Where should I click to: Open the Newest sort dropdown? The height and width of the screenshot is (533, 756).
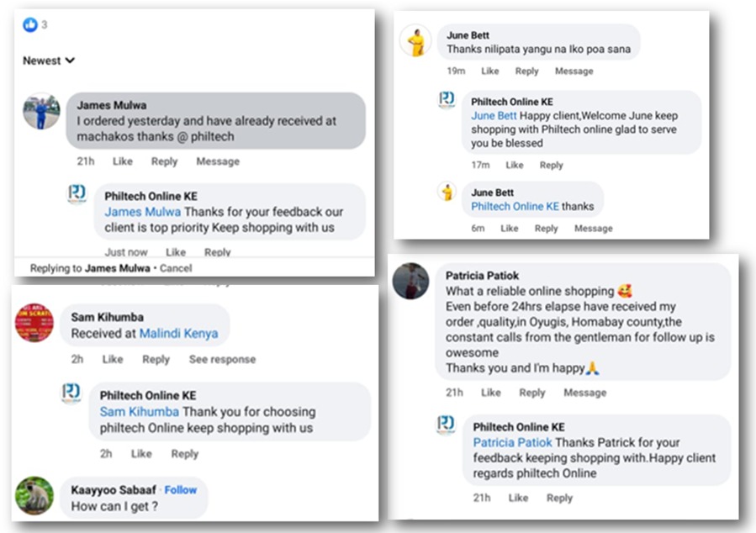49,61
